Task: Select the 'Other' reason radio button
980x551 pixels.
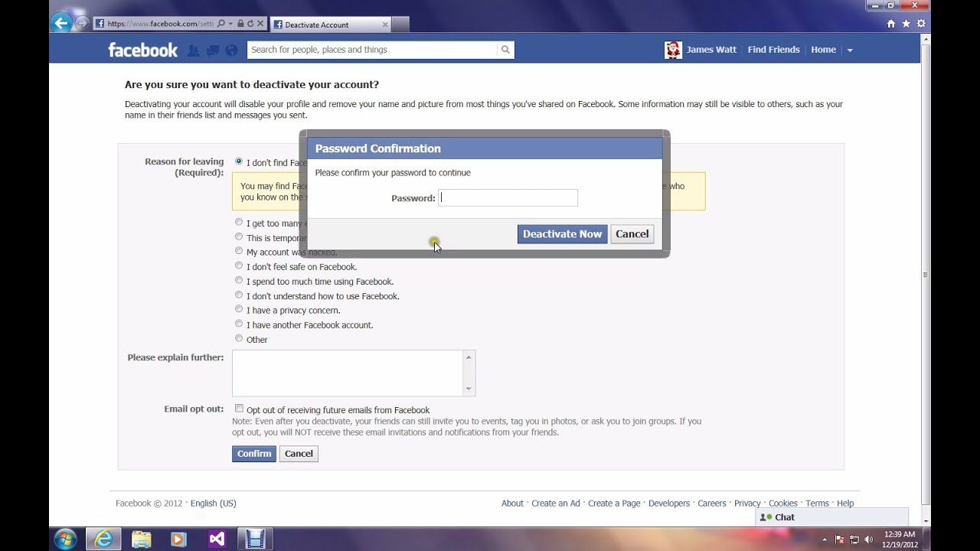Action: pyautogui.click(x=239, y=338)
